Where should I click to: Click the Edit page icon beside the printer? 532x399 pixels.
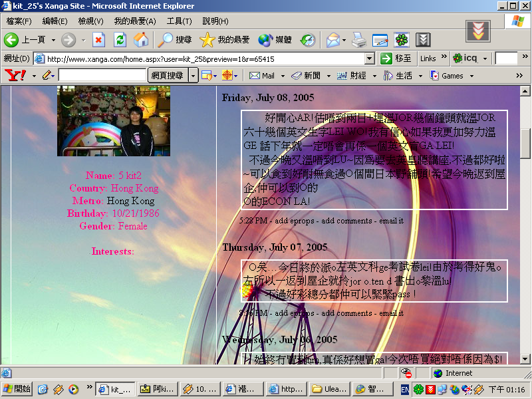(x=380, y=40)
